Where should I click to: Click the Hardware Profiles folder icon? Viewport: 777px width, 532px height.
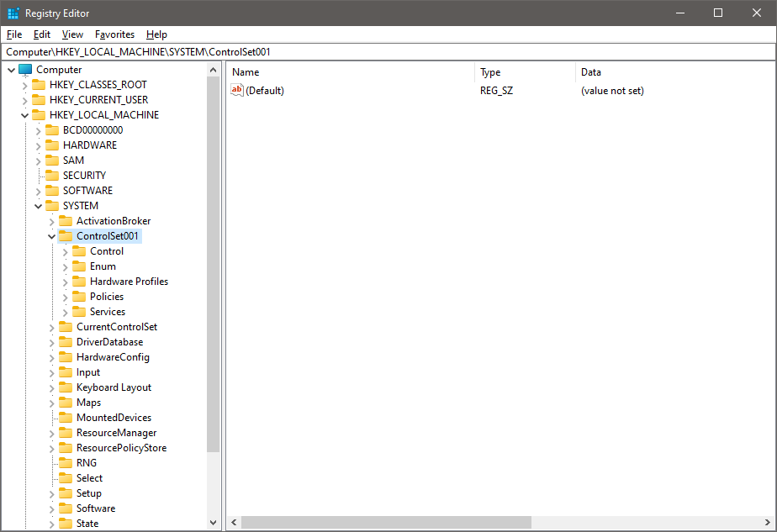coord(79,282)
